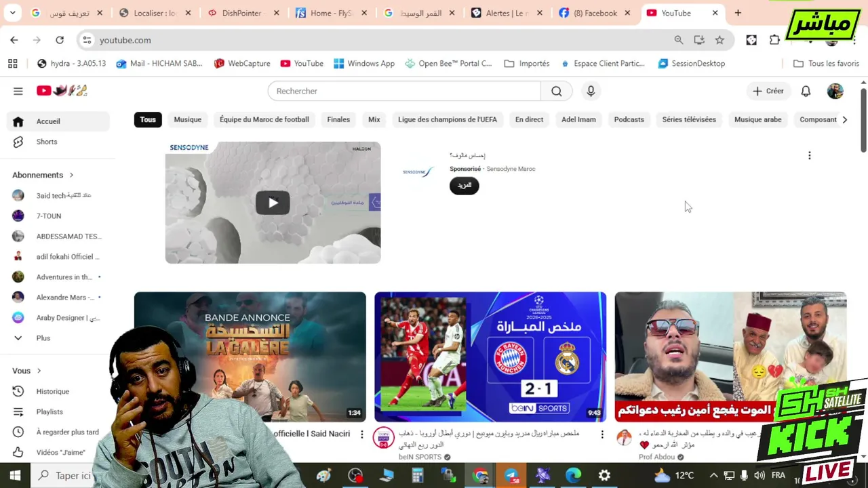Image resolution: width=868 pixels, height=488 pixels.
Task: Go back with the browser back arrow
Action: [14, 40]
